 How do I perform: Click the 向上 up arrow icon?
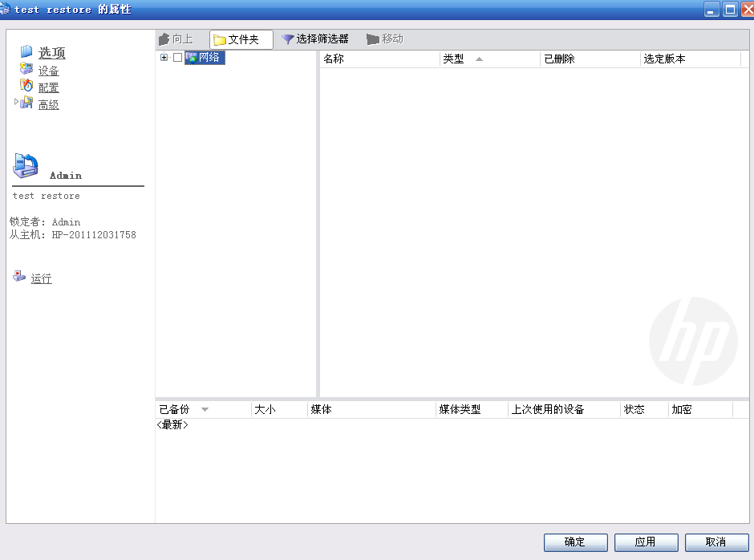pos(164,39)
